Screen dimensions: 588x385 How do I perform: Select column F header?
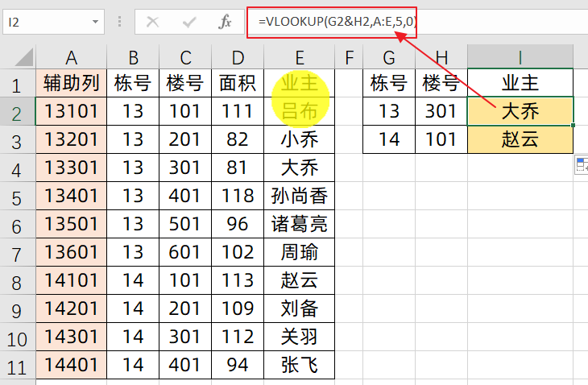[349, 57]
